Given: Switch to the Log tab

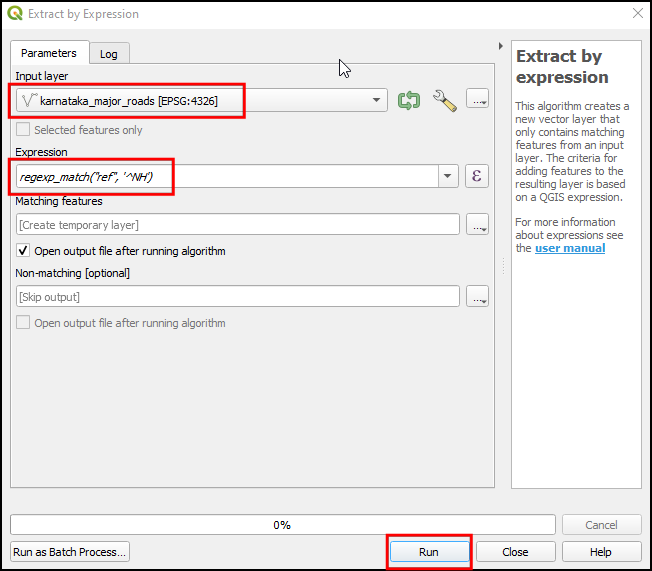Looking at the screenshot, I should [x=109, y=54].
